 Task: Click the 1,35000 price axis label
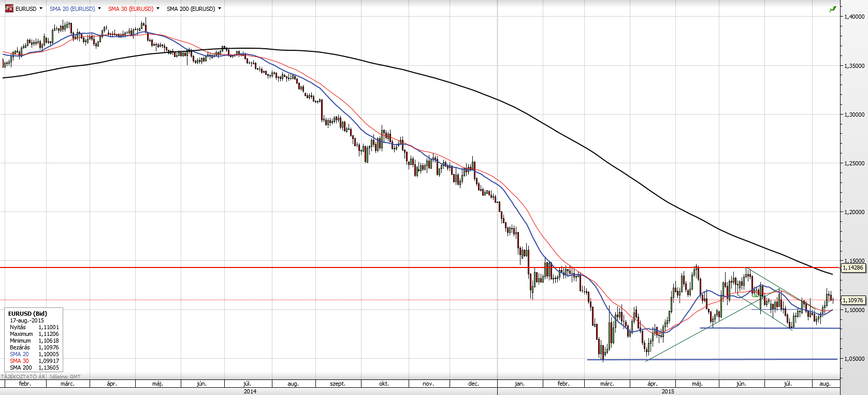(x=855, y=66)
